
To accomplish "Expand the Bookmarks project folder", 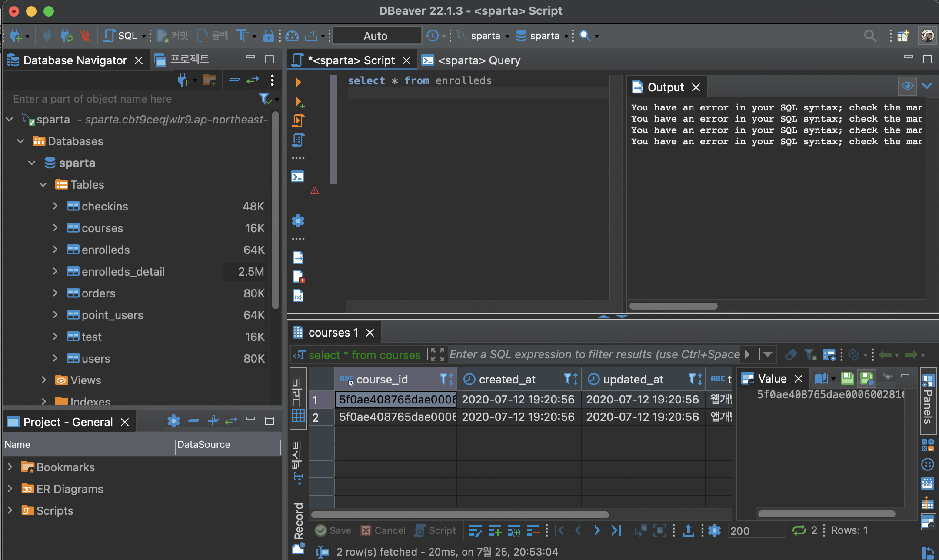I will (10, 467).
